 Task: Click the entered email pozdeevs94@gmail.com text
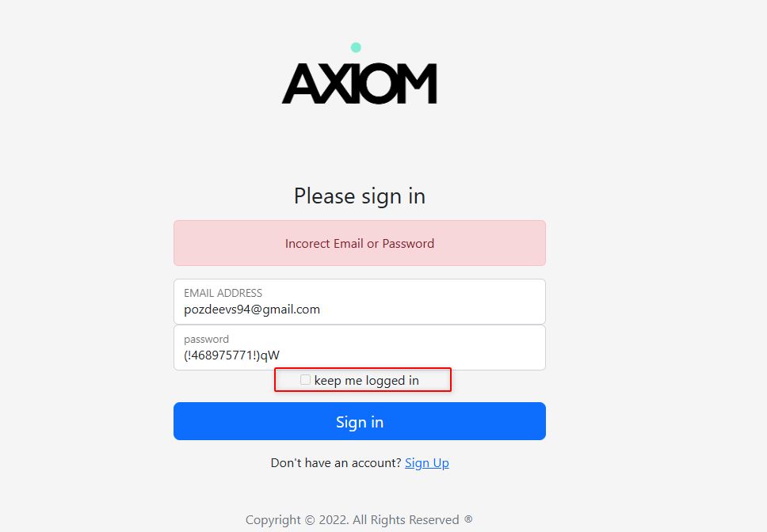click(x=252, y=310)
